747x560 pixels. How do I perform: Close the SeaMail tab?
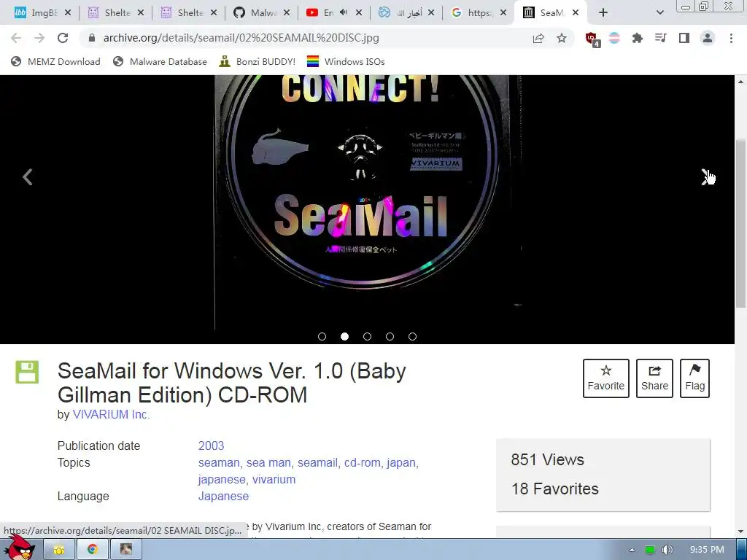pyautogui.click(x=576, y=13)
